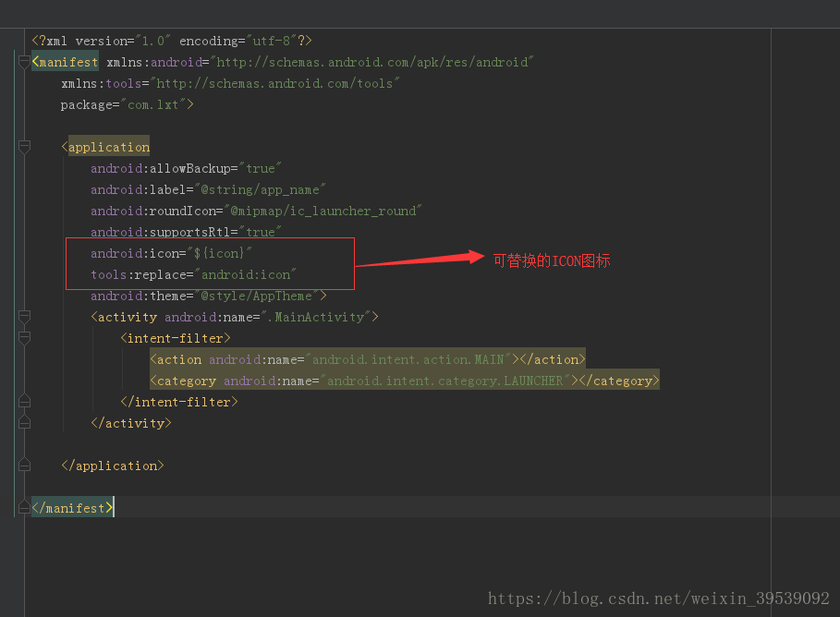Click the xml version declaration line
This screenshot has height=617, width=840.
(x=172, y=41)
